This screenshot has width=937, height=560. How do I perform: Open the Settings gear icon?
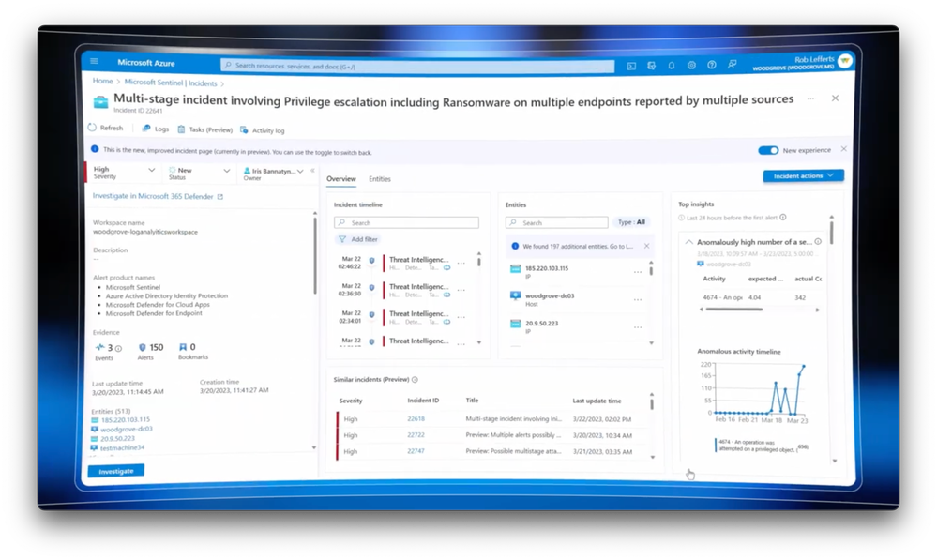(x=691, y=65)
